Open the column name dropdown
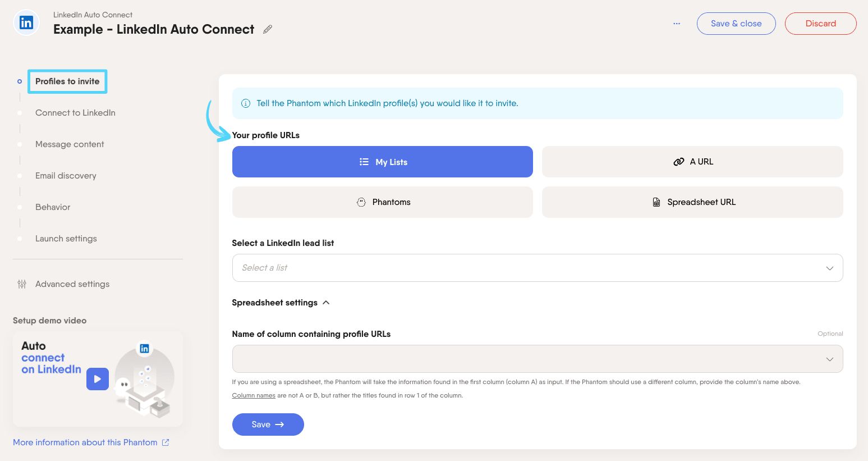The width and height of the screenshot is (868, 461). click(537, 359)
